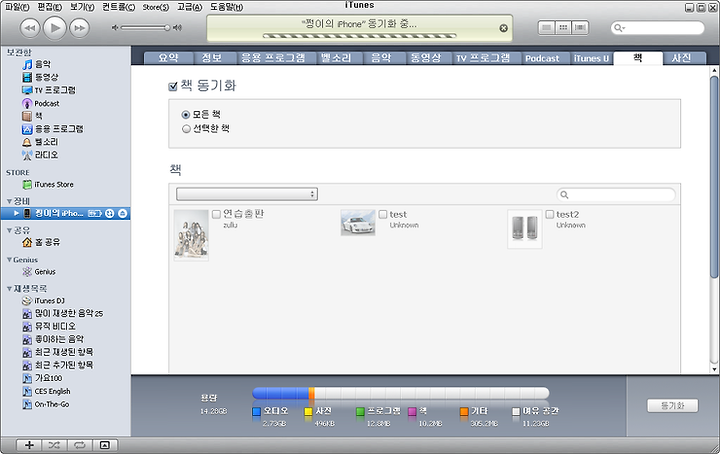The height and width of the screenshot is (454, 720).
Task: Switch to 응용 프로그램 tab
Action: 273,58
